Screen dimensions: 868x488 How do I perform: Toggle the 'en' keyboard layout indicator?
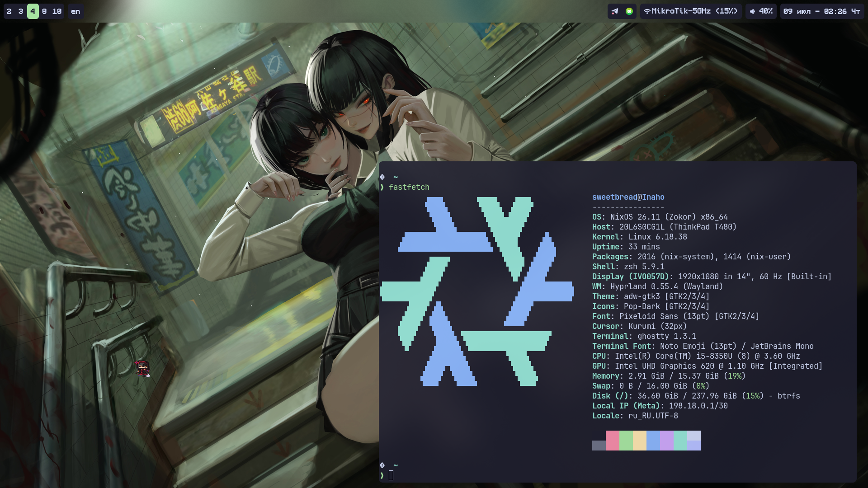click(75, 11)
